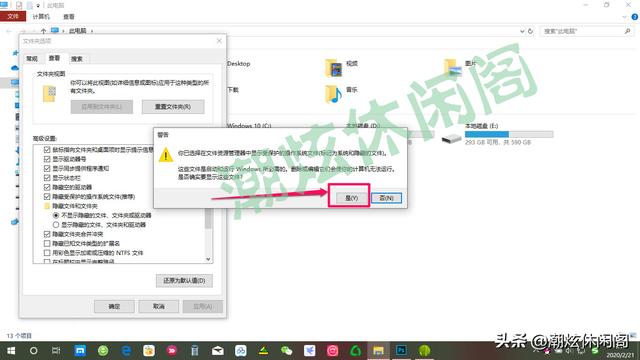Click 还原为默认值(D) button
Viewport: 640px width, 360px height.
point(184,280)
